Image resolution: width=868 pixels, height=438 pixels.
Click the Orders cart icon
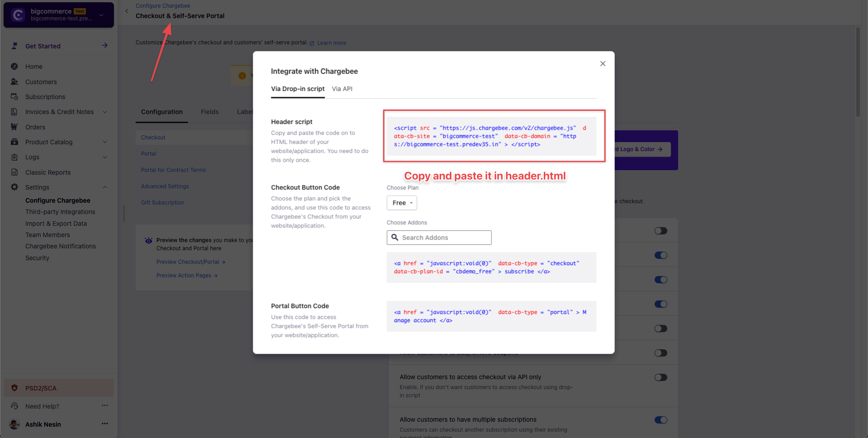[14, 127]
